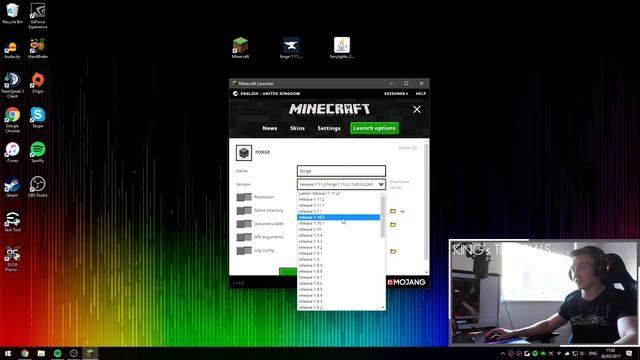Toggle the Resolution switch
640x360 pixels.
coord(244,197)
